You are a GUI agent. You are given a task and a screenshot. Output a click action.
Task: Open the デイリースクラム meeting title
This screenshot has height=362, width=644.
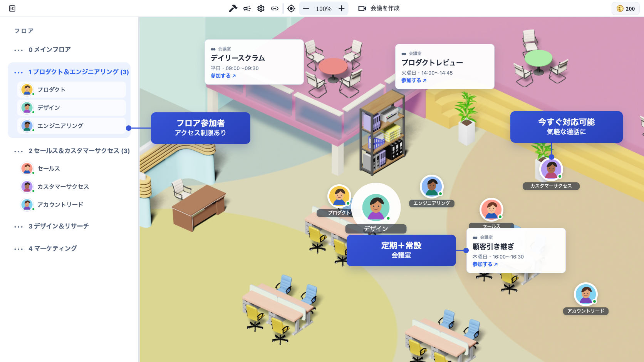tap(238, 58)
